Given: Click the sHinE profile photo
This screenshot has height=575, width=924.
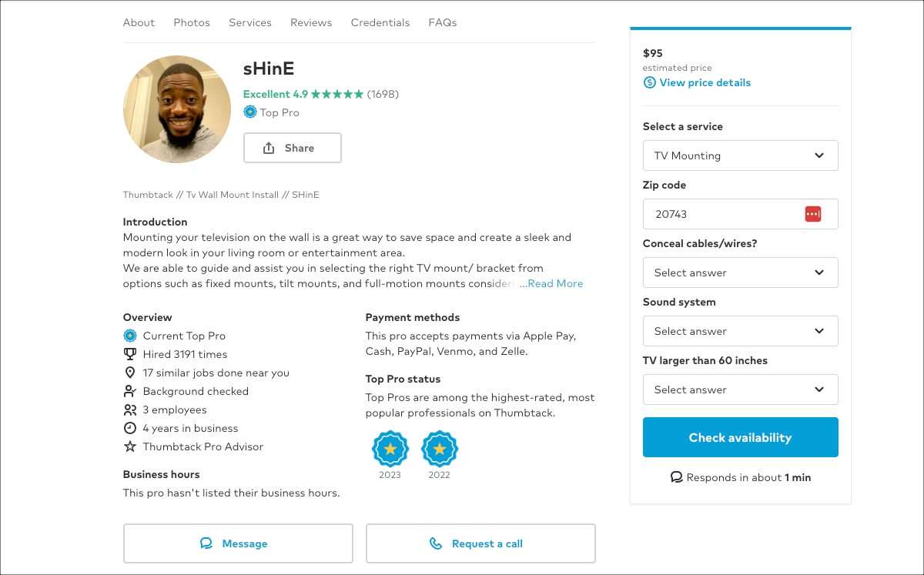Looking at the screenshot, I should click(177, 109).
